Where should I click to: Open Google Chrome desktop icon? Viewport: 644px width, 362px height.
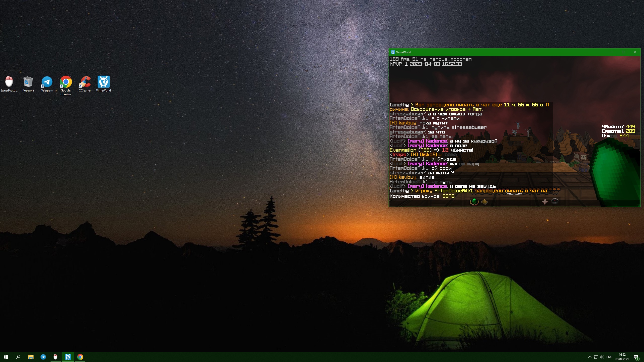[66, 85]
